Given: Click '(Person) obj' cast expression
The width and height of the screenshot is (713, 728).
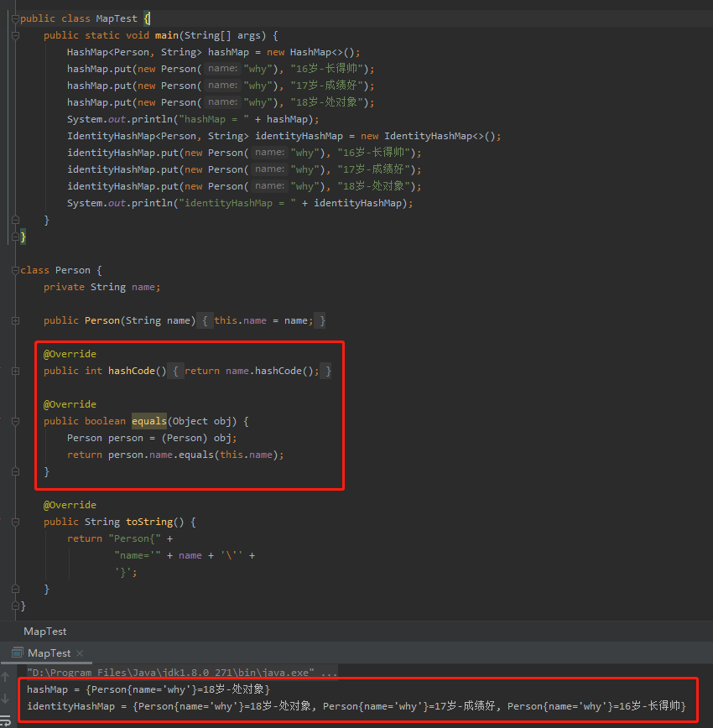Looking at the screenshot, I should (196, 439).
